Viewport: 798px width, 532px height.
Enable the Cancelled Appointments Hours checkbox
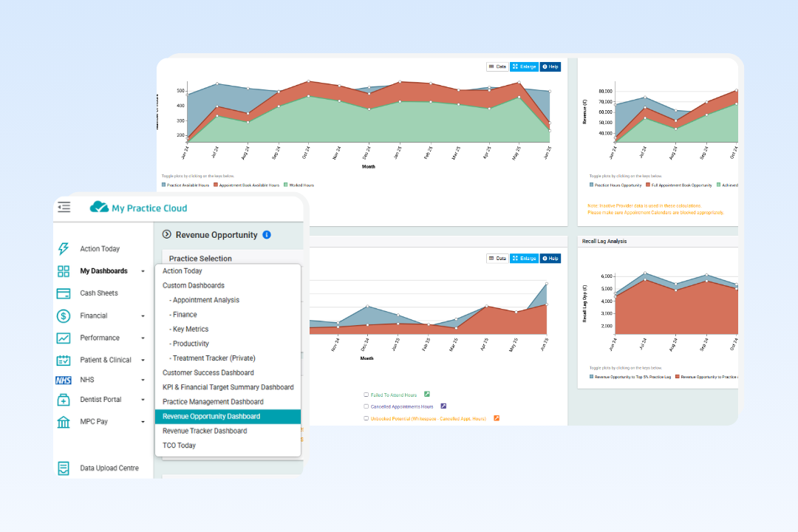366,406
